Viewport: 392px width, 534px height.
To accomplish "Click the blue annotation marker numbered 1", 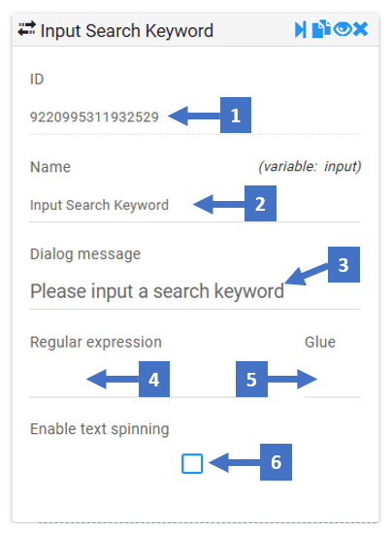I will coord(236,116).
